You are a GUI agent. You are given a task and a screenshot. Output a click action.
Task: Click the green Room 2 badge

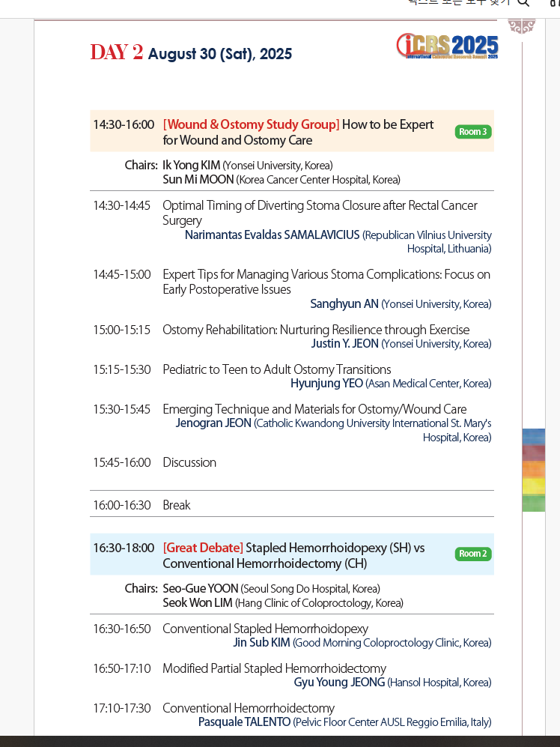tap(473, 554)
